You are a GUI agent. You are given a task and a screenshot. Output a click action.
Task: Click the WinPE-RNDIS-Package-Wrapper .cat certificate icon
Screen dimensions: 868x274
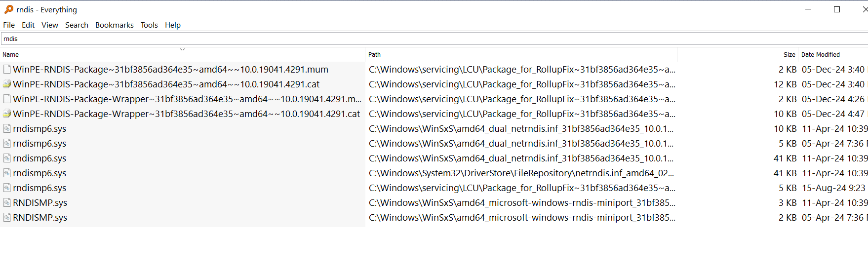(7, 114)
